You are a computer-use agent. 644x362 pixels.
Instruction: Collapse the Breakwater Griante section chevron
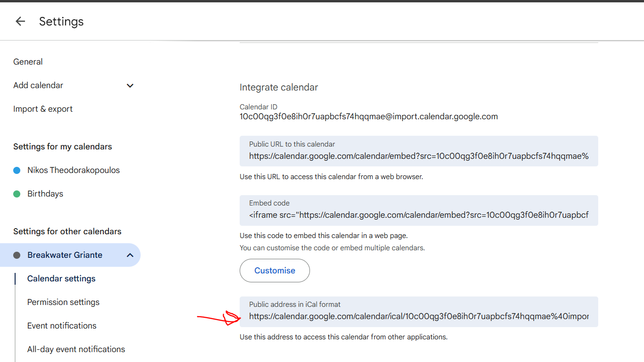coord(130,255)
